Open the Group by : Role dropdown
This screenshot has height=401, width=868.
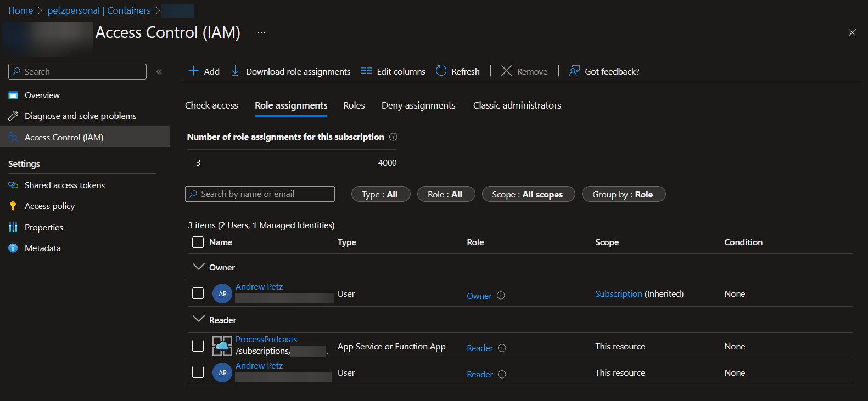(623, 194)
